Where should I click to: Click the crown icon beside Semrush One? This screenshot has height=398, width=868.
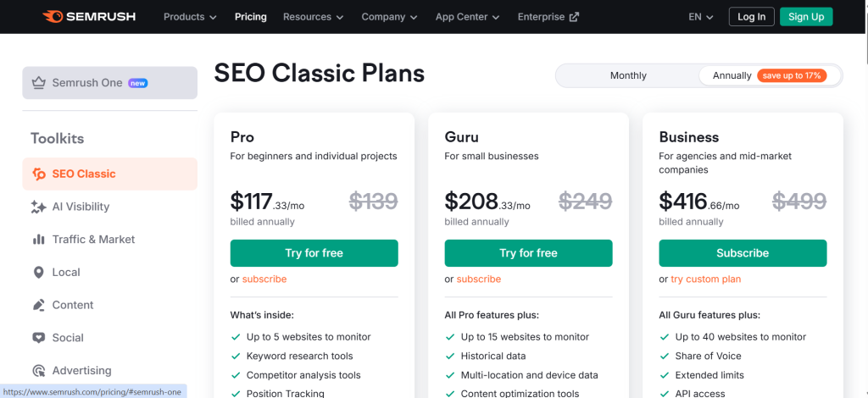(38, 83)
